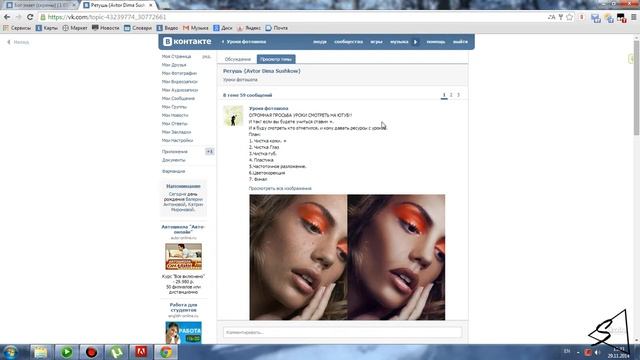Open Мои Группы in the sidebar
The image size is (640, 360).
[174, 107]
